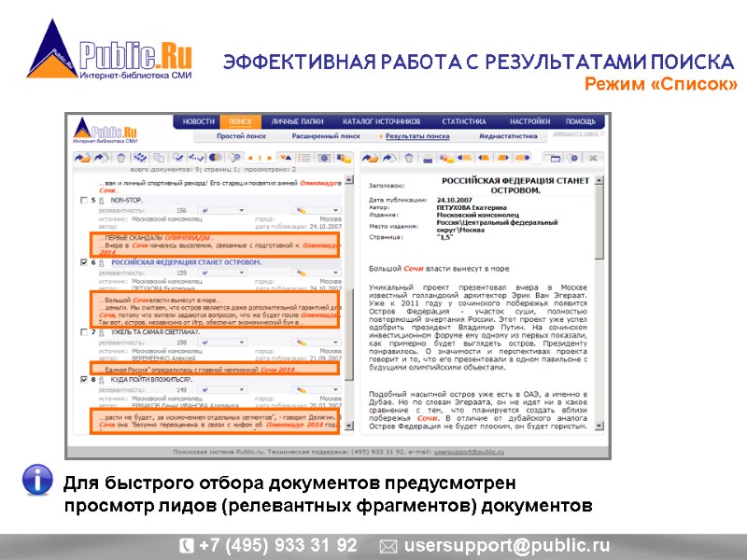Screen dimensions: 747x560
Task: Go to next document arrow icon
Action: coord(502,158)
